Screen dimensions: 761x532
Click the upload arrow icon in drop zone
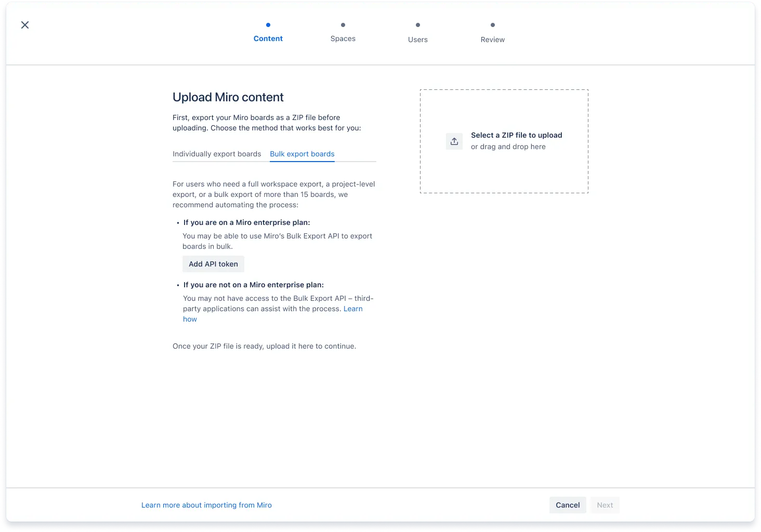tap(454, 141)
